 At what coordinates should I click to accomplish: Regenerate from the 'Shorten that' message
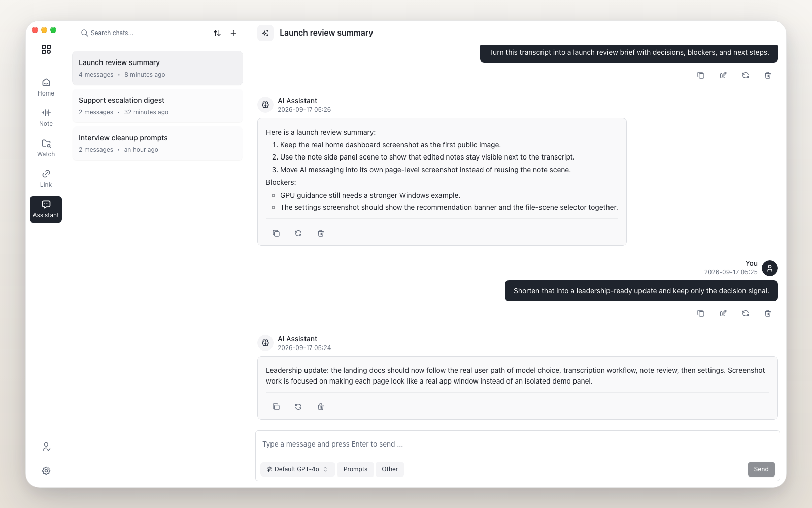pyautogui.click(x=746, y=313)
